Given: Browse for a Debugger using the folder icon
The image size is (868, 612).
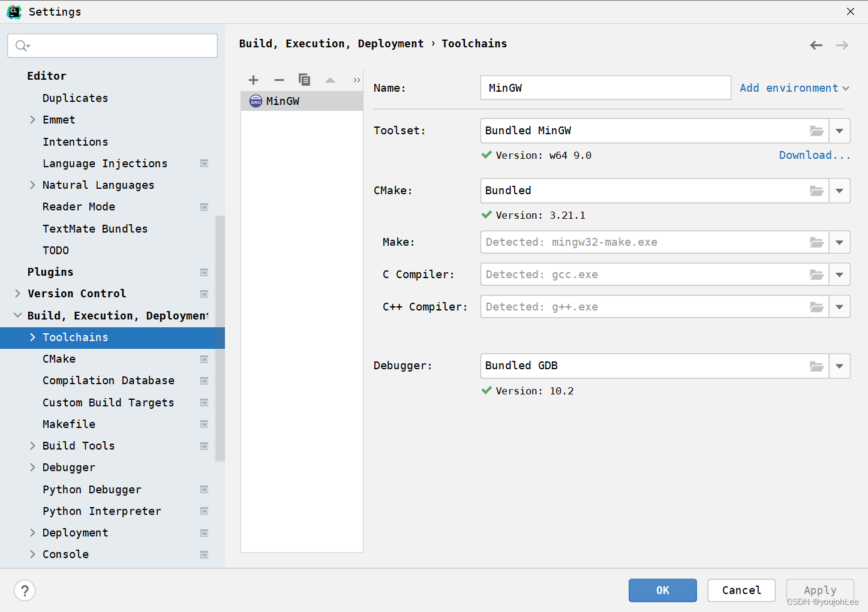Looking at the screenshot, I should tap(816, 366).
